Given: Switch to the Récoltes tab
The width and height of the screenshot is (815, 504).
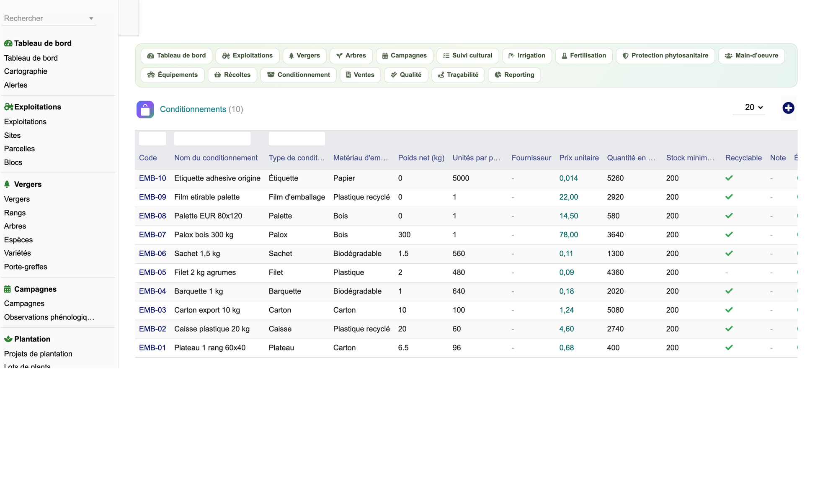Looking at the screenshot, I should pyautogui.click(x=232, y=75).
